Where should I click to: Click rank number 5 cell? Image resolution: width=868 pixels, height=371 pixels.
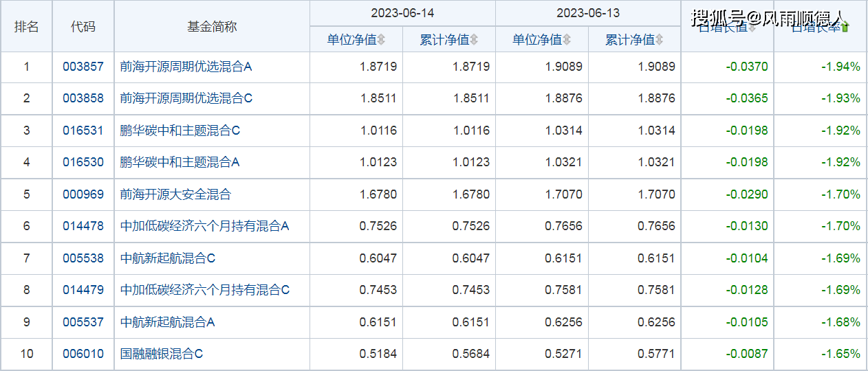pyautogui.click(x=27, y=194)
